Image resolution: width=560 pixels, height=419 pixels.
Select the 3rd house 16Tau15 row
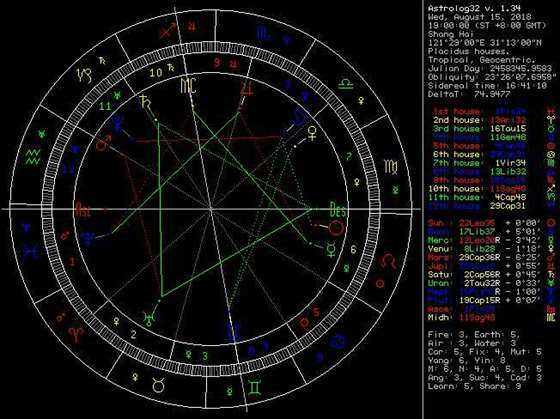click(479, 129)
